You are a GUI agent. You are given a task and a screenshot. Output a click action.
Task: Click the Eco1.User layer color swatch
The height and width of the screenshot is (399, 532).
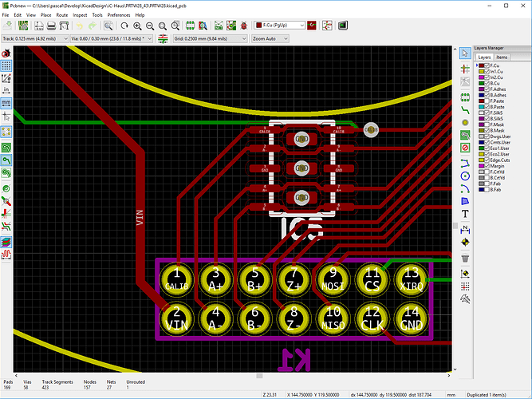(481, 148)
